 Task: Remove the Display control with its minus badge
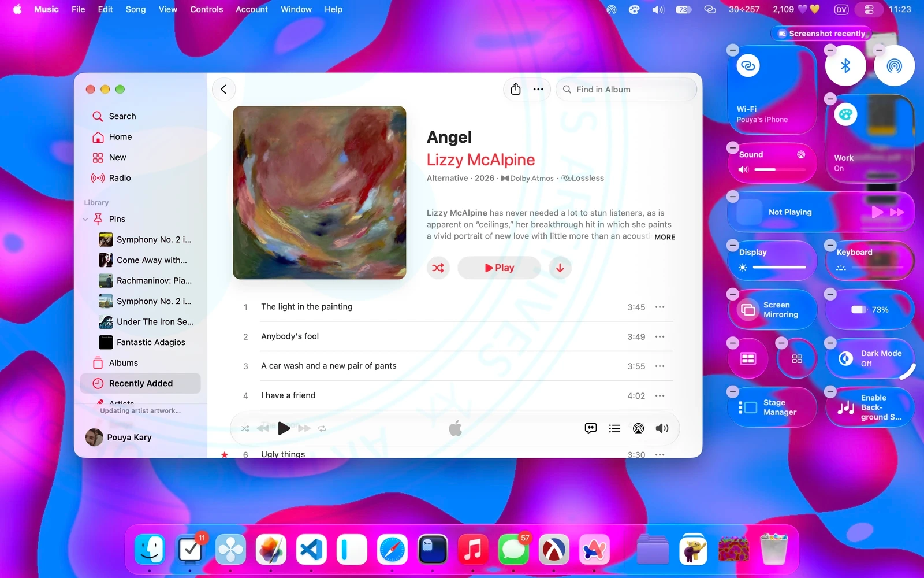point(733,245)
